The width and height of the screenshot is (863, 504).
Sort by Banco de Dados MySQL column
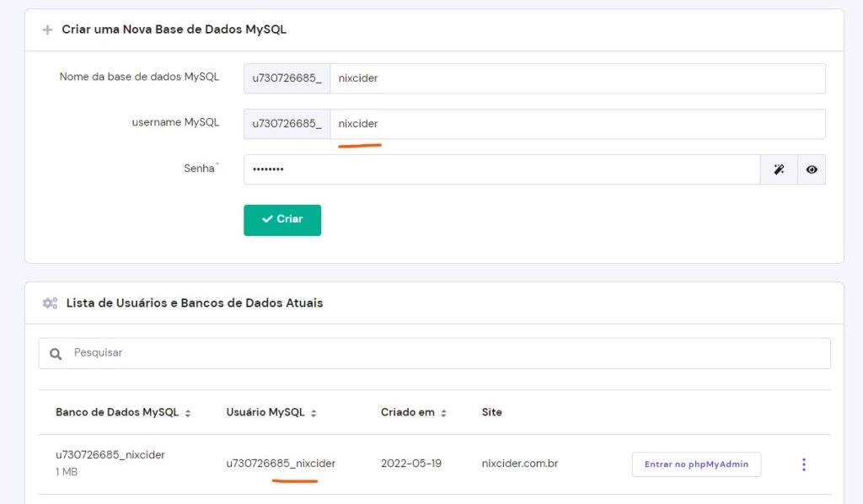point(187,413)
